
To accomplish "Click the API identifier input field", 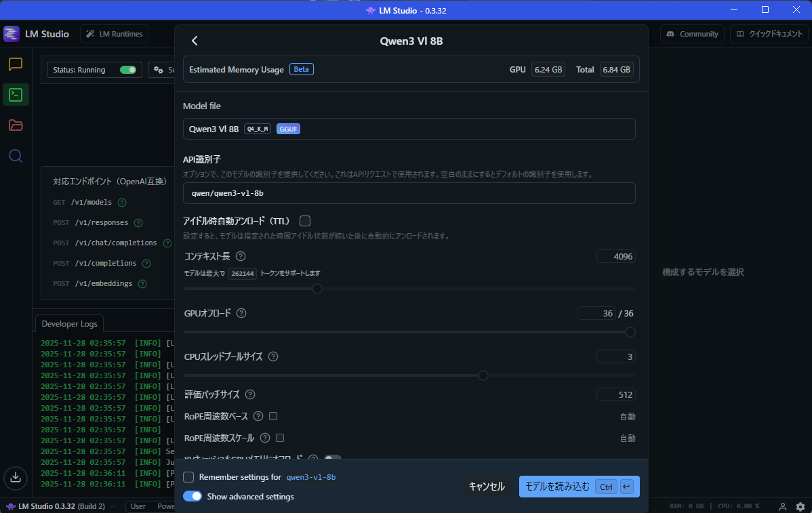I will point(409,193).
